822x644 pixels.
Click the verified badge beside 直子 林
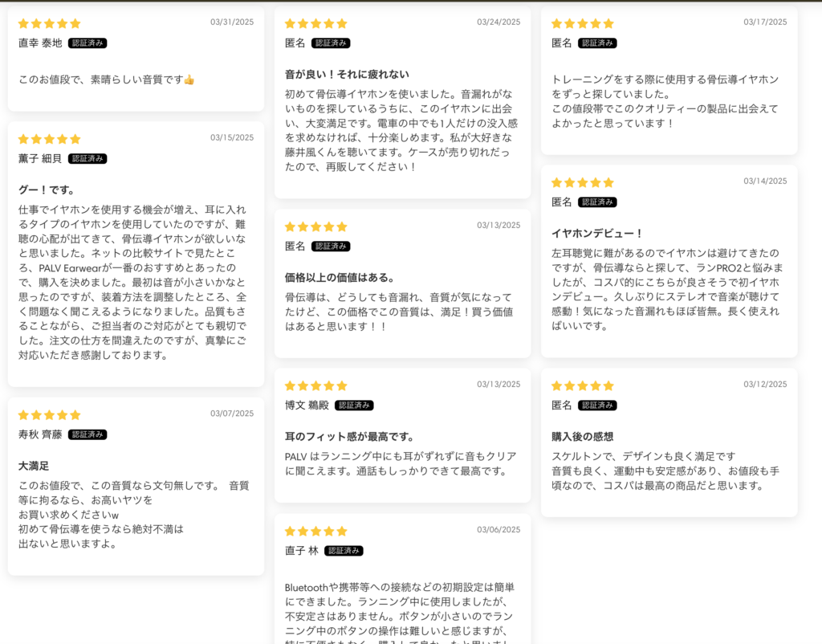344,551
